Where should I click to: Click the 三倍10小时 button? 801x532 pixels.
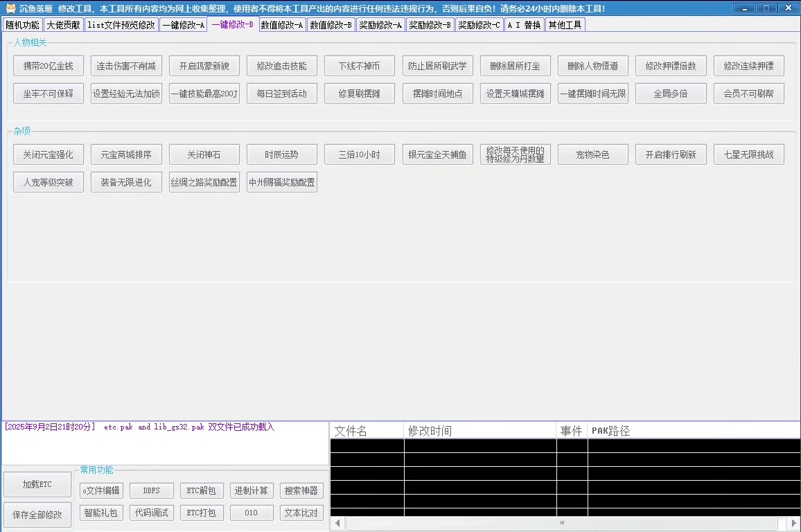coord(360,154)
